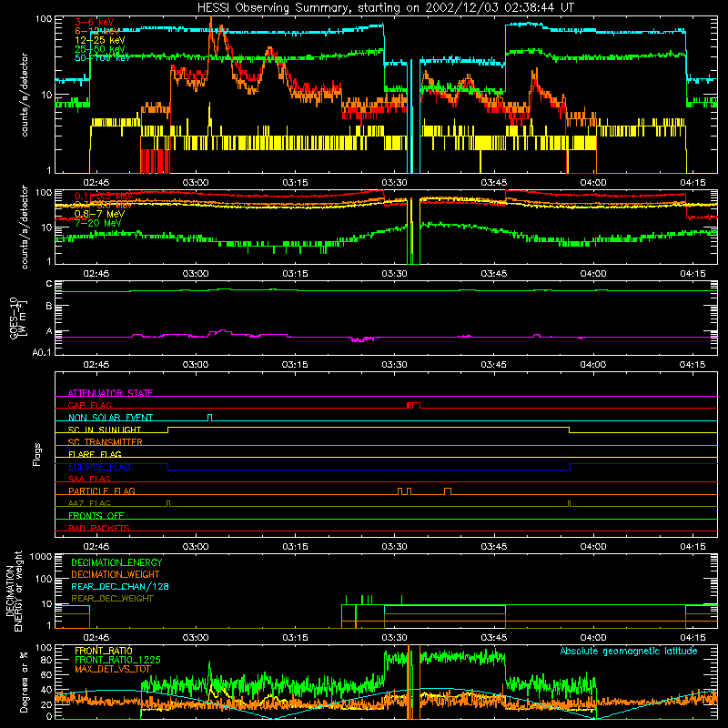This screenshot has width=728, height=728.
Task: Select the FLARE_FLAG label
Action: [95, 454]
